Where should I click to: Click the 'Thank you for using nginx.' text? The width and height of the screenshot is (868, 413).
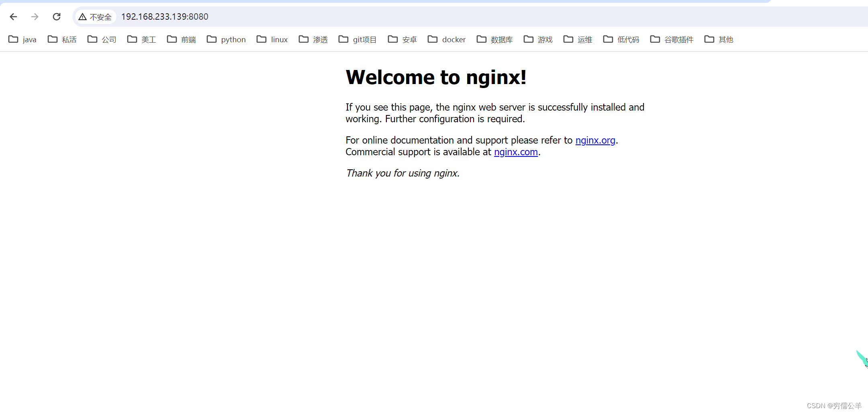point(402,173)
